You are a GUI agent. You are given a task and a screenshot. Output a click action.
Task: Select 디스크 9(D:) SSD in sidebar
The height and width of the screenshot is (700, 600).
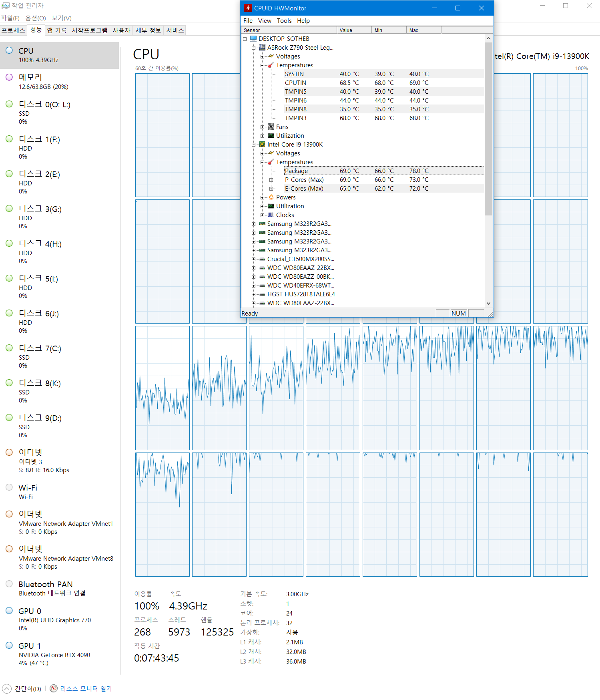(x=60, y=426)
